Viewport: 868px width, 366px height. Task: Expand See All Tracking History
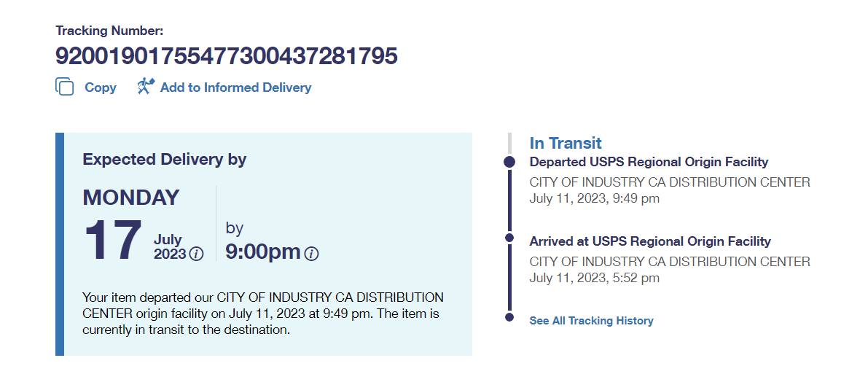pos(591,321)
